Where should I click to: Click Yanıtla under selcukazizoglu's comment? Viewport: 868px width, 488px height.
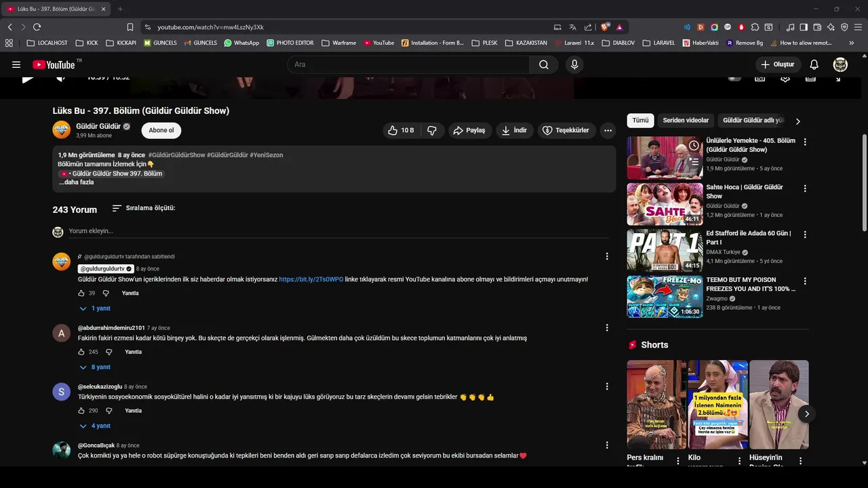coord(134,411)
